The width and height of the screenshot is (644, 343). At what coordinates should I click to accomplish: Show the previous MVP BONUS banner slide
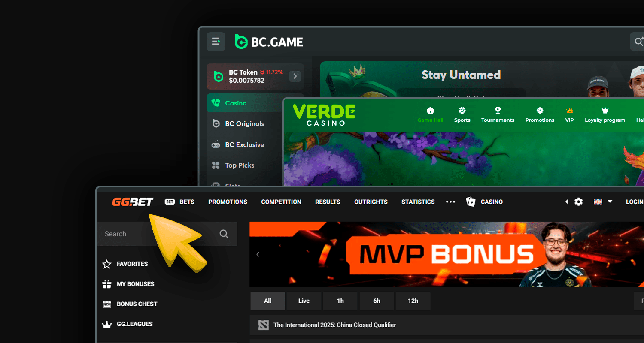tap(258, 254)
